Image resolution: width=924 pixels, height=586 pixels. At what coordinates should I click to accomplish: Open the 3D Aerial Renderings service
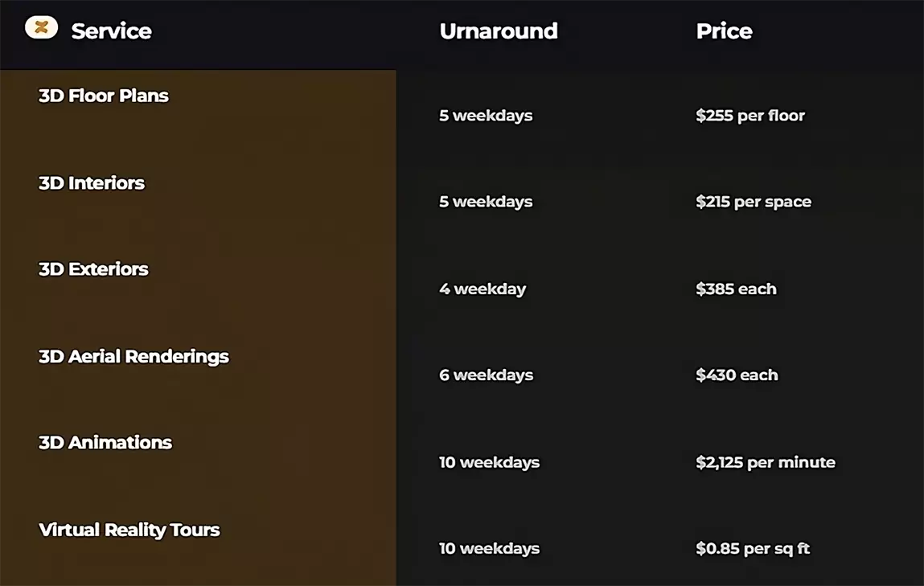click(133, 356)
